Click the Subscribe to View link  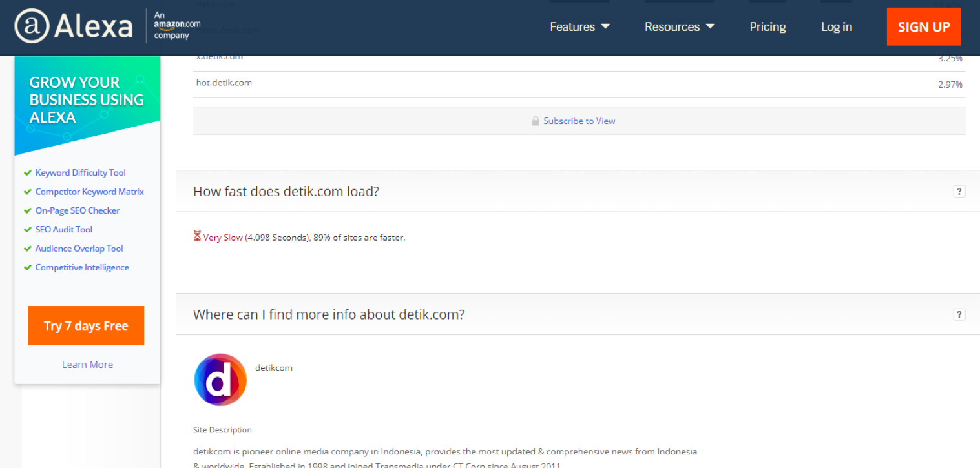579,121
